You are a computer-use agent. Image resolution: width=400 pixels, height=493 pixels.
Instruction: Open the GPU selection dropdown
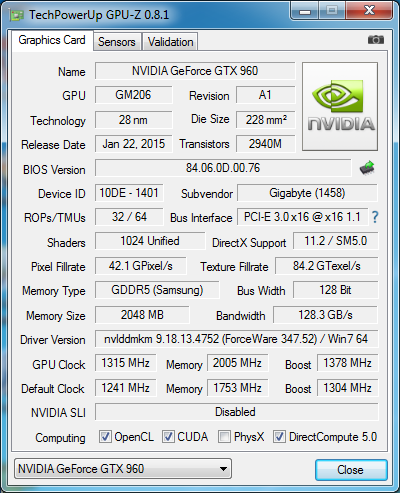click(x=123, y=469)
